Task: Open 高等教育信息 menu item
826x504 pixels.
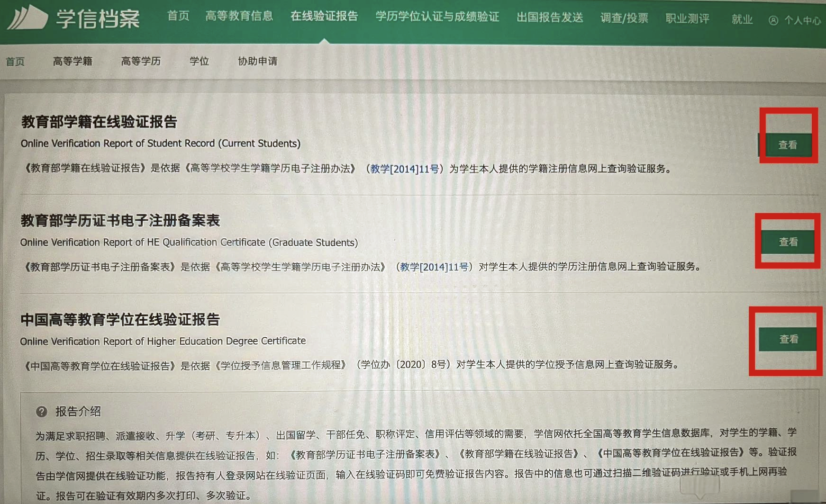Action: click(x=239, y=16)
